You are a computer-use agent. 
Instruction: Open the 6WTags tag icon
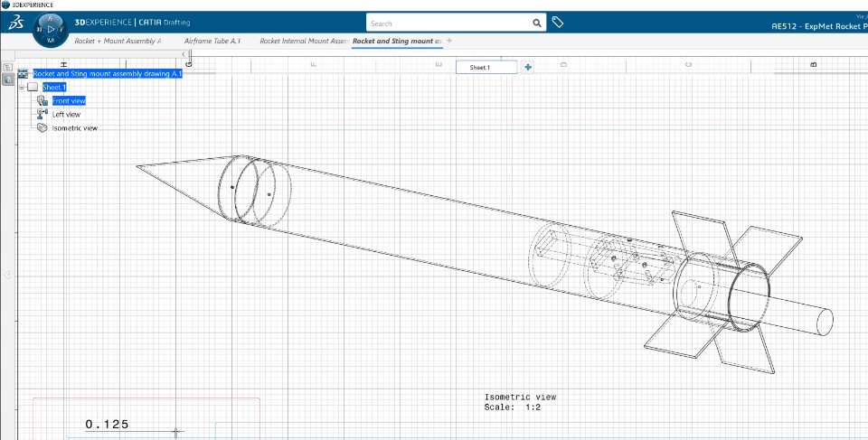[558, 23]
